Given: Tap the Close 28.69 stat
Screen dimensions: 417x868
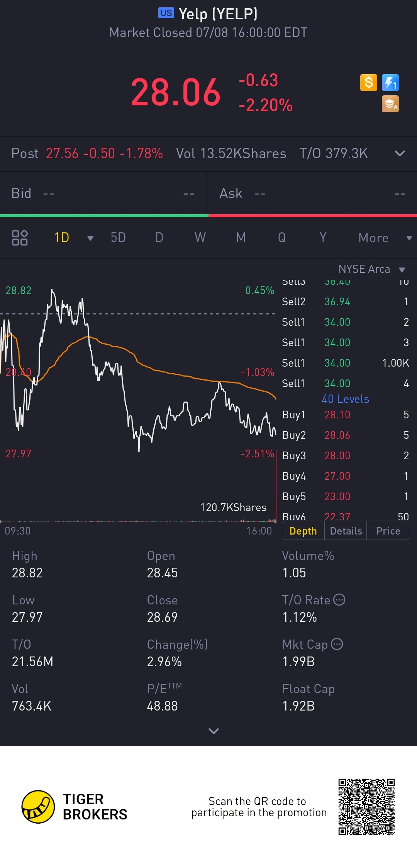Looking at the screenshot, I should (x=162, y=609).
